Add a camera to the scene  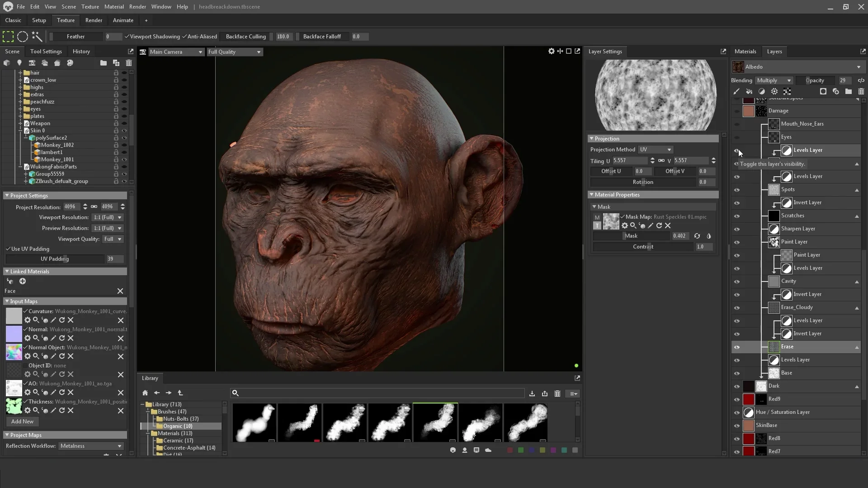[x=32, y=63]
